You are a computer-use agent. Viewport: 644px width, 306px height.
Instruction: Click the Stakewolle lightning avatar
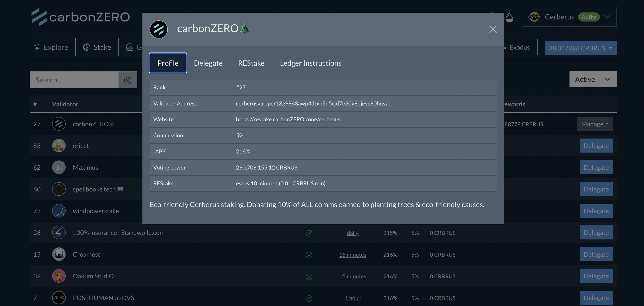pyautogui.click(x=59, y=233)
